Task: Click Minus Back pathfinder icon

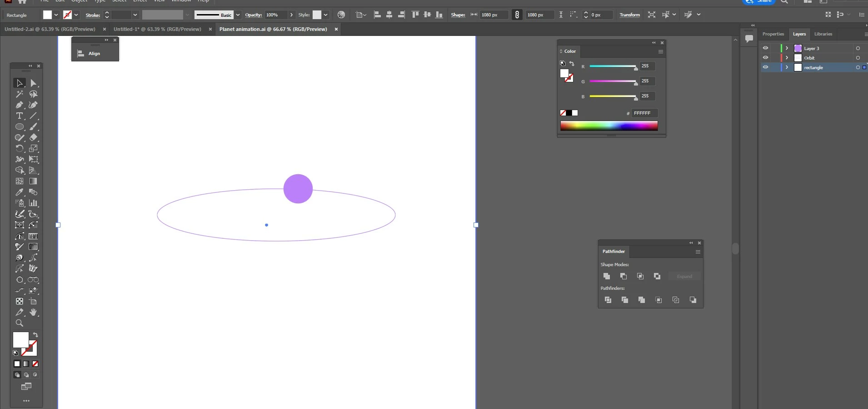Action: coord(693,300)
